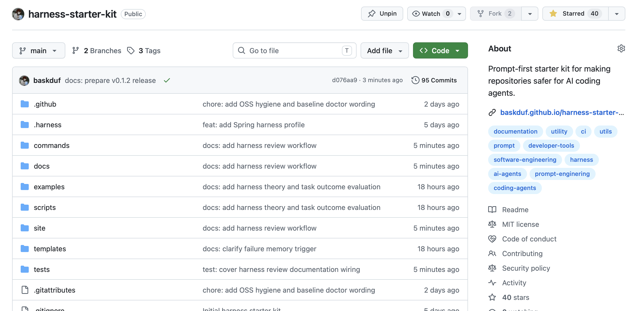Open the Add file dropdown
The image size is (644, 311).
385,51
